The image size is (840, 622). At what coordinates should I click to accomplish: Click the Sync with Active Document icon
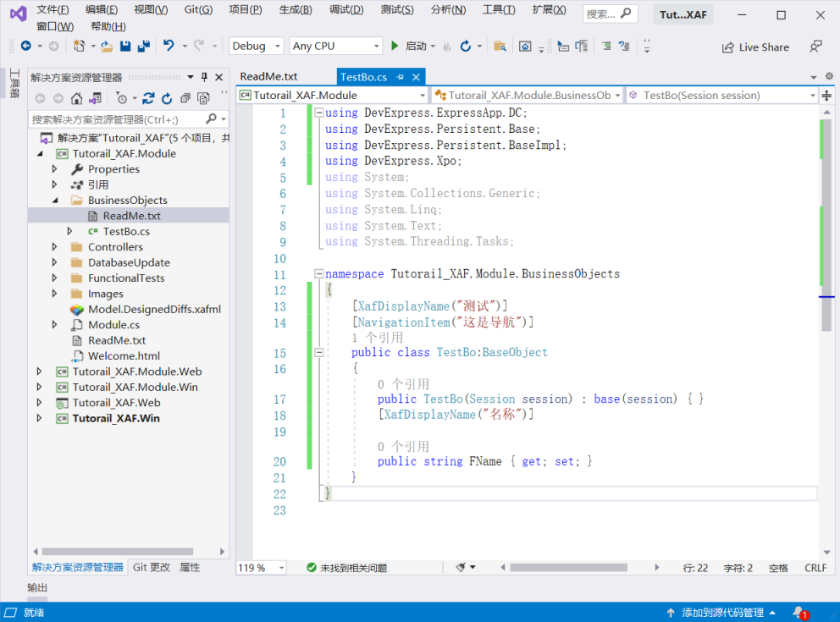coord(148,98)
